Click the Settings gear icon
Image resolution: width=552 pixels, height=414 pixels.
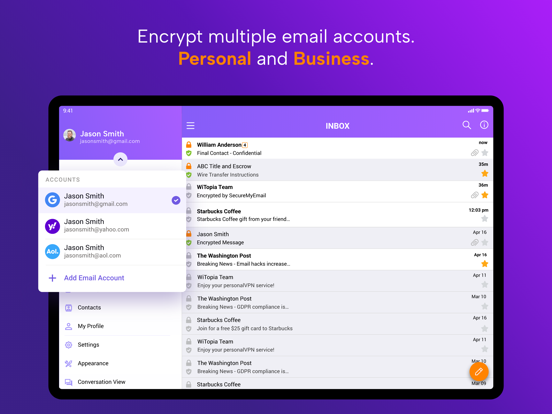tap(69, 345)
